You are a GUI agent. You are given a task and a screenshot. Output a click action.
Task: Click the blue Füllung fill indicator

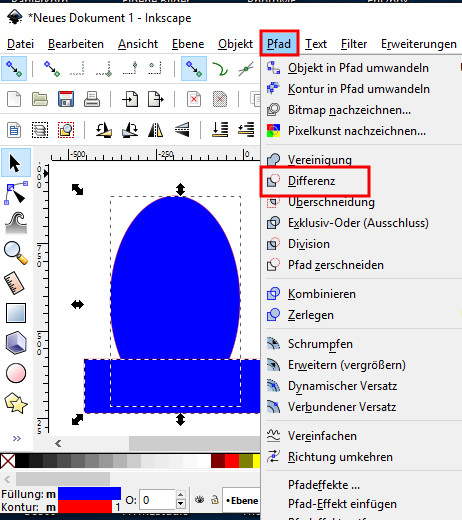pyautogui.click(x=89, y=494)
